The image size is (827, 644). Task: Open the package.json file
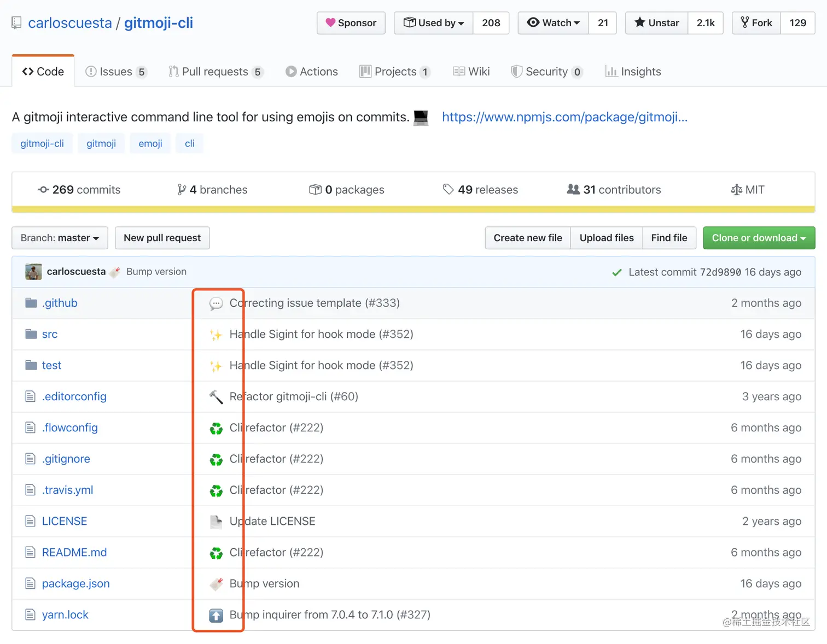pyautogui.click(x=76, y=583)
